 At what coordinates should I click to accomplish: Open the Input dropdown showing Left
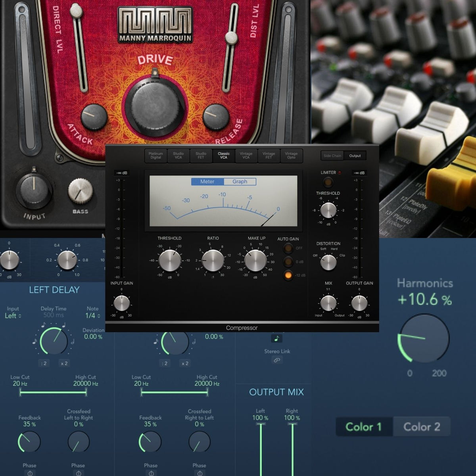point(13,315)
